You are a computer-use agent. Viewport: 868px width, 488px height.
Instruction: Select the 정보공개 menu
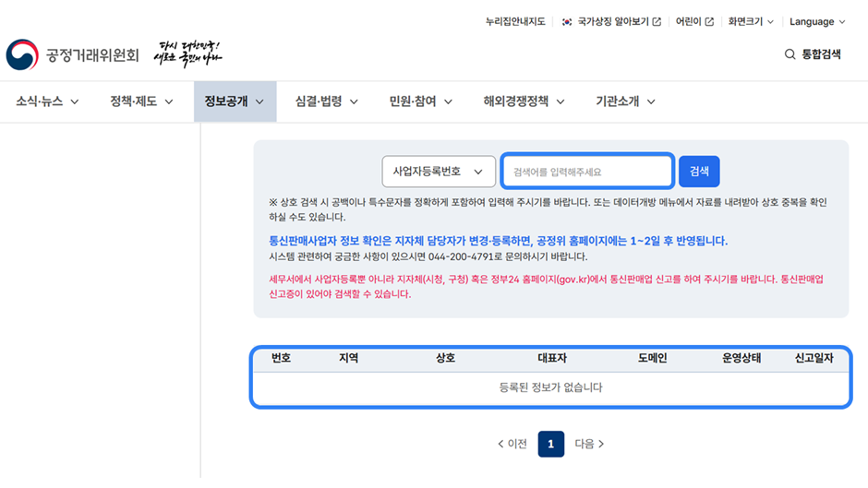point(235,101)
